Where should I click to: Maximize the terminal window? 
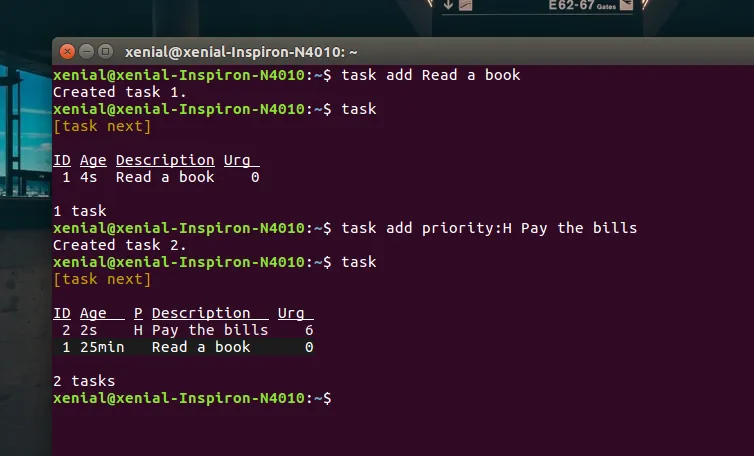[x=105, y=52]
